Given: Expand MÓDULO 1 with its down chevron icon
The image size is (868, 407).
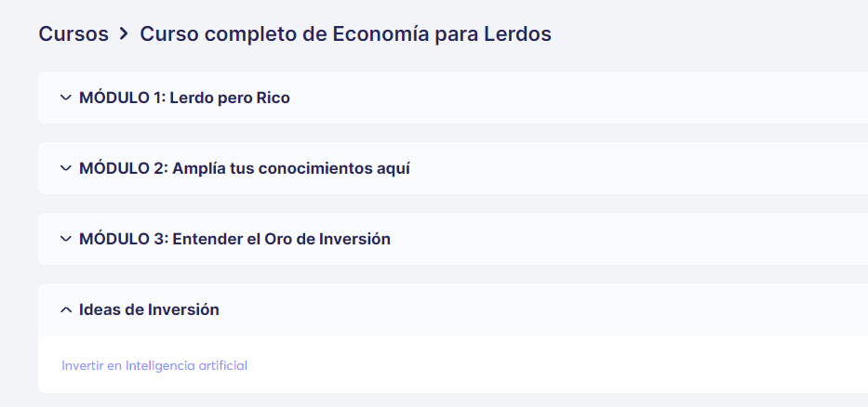Looking at the screenshot, I should tap(66, 98).
